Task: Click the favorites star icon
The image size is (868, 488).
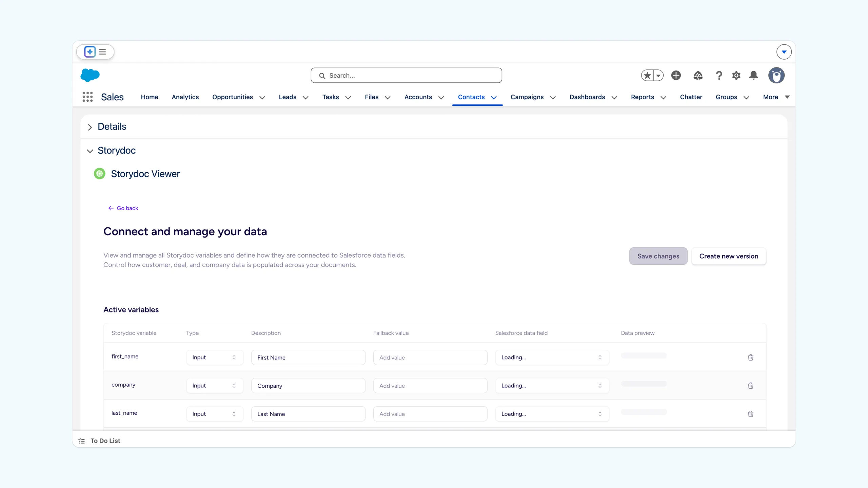Action: click(x=647, y=75)
